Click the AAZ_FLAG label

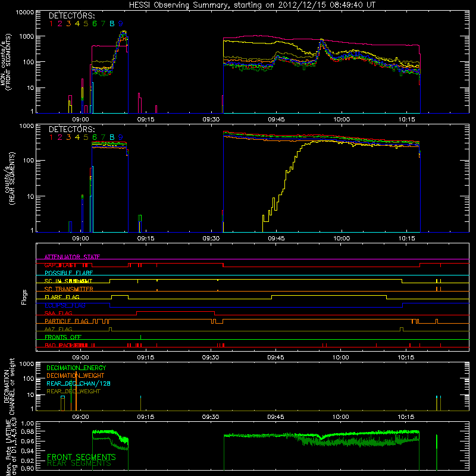pyautogui.click(x=58, y=329)
